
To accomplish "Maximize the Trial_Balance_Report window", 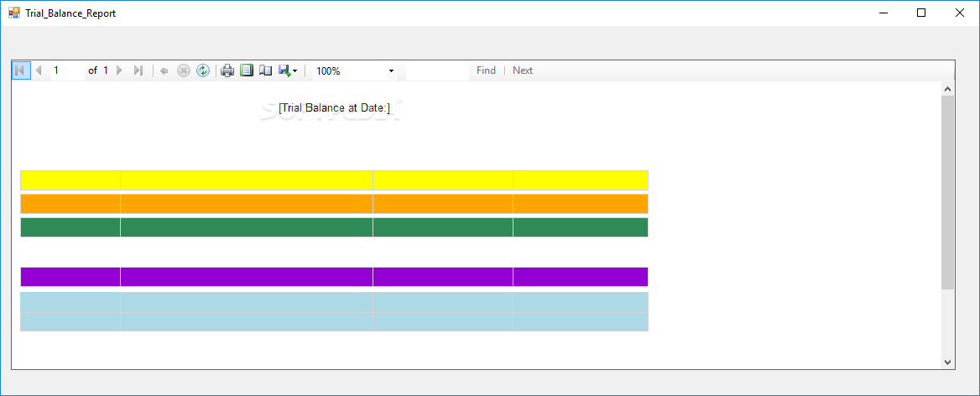I will click(x=920, y=13).
